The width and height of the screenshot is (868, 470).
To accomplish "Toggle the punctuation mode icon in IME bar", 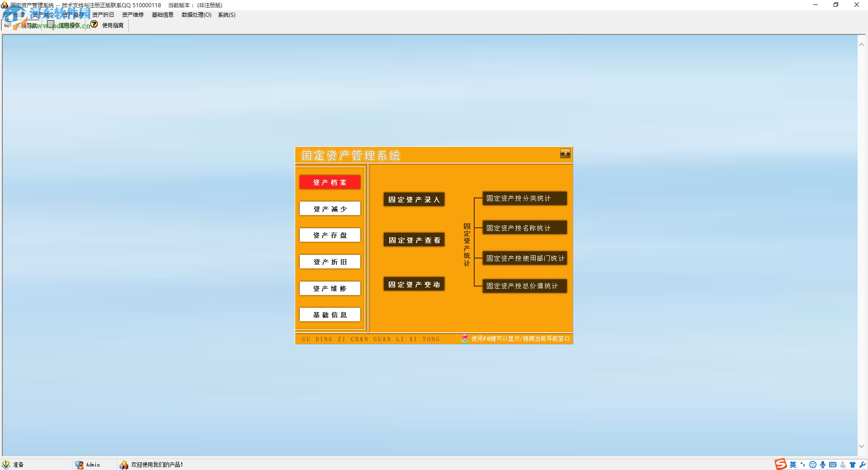I will [x=803, y=465].
